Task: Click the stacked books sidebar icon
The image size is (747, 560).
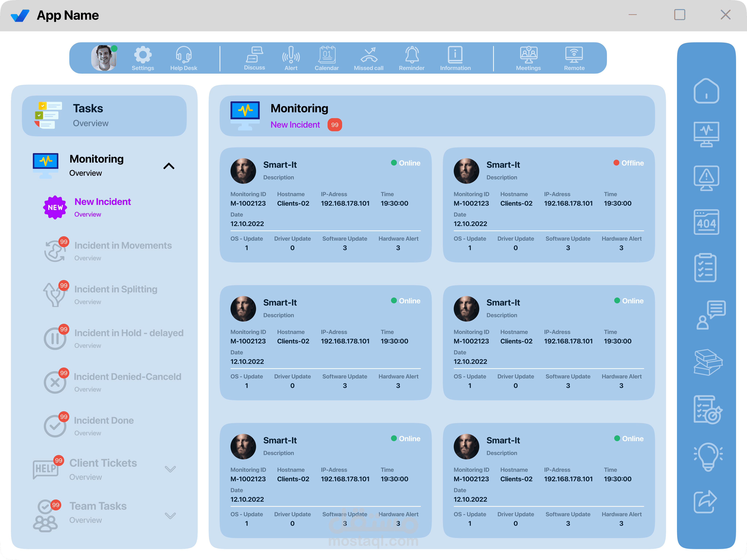Action: click(x=708, y=362)
